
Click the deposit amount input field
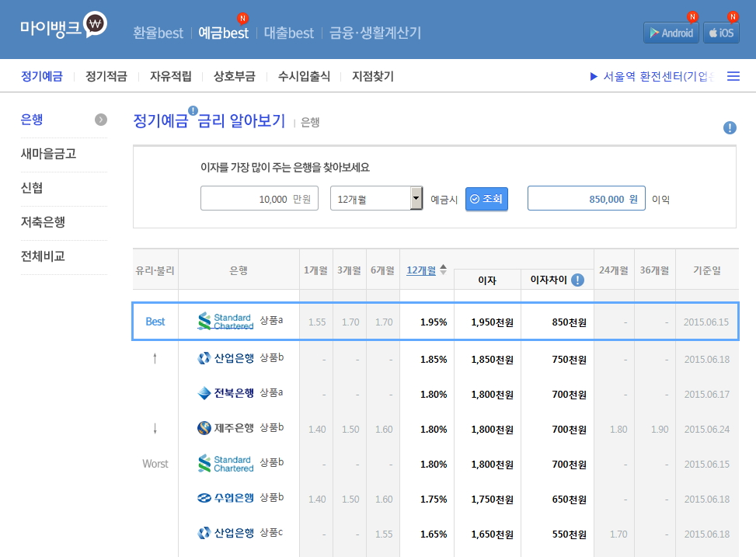[x=260, y=199]
